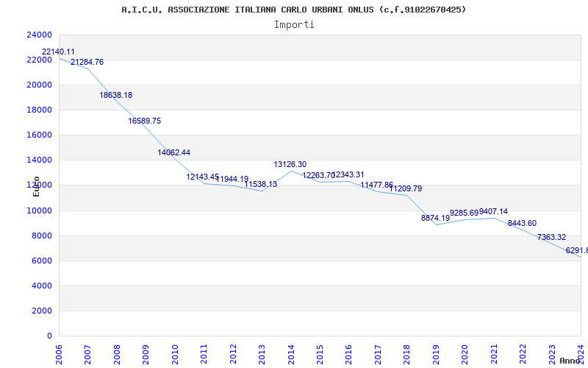
Task: Click the 'Importi' subtitle
Action: (294, 25)
